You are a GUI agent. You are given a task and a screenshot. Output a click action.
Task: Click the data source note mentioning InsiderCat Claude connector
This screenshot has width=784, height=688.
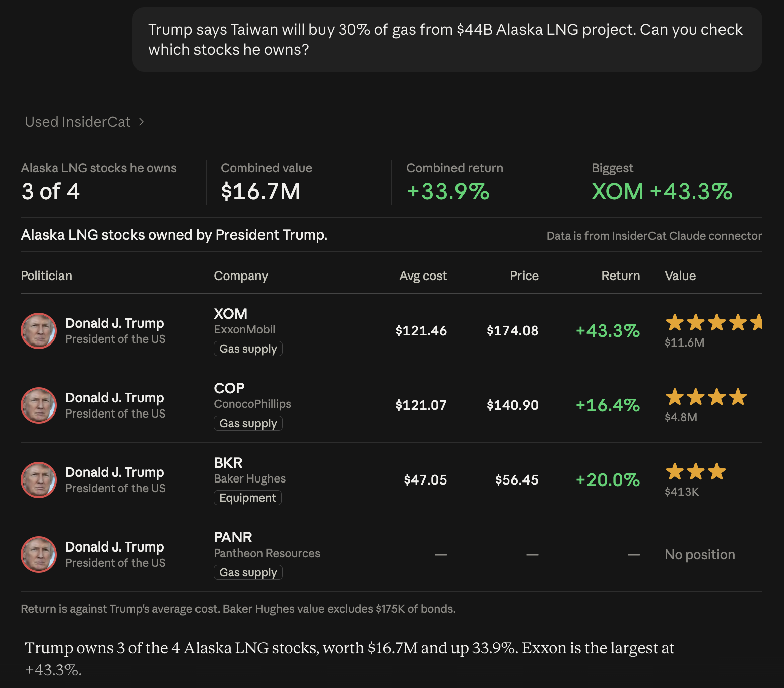click(654, 236)
